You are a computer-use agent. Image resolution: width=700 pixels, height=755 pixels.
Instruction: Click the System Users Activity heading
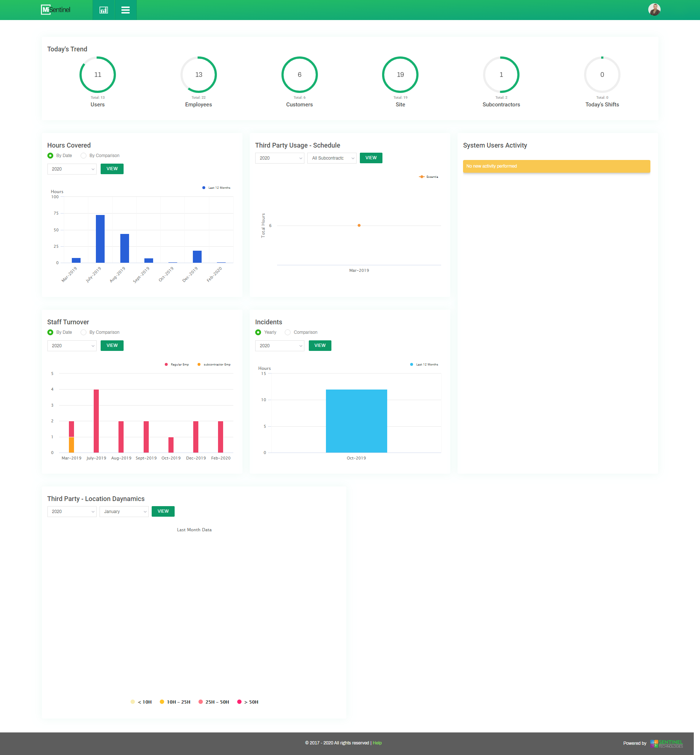pos(495,145)
